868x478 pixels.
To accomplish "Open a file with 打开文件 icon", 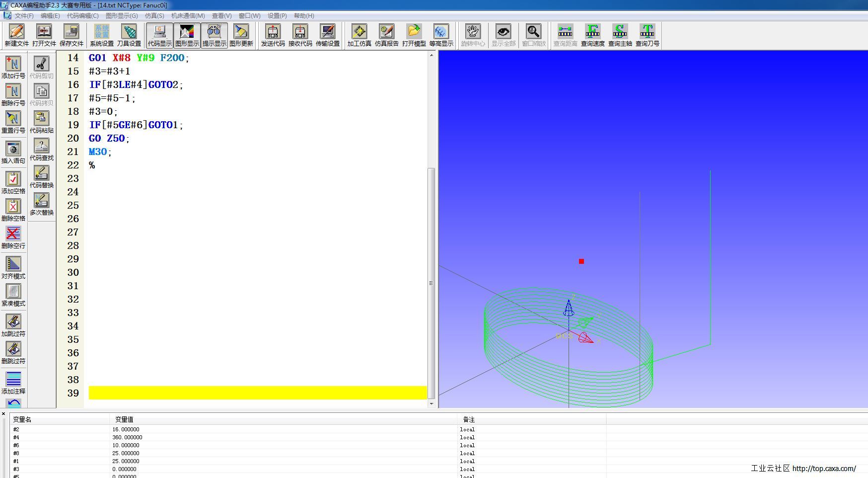I will pos(44,35).
